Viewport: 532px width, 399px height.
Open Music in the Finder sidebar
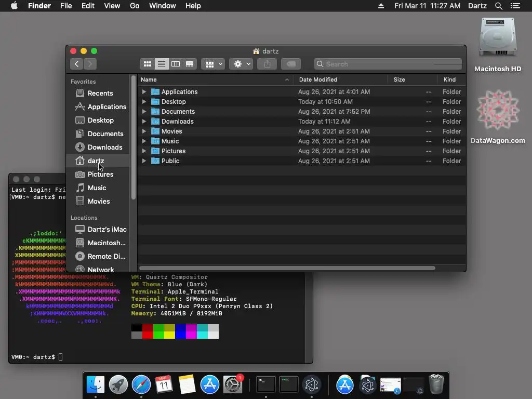tap(98, 188)
